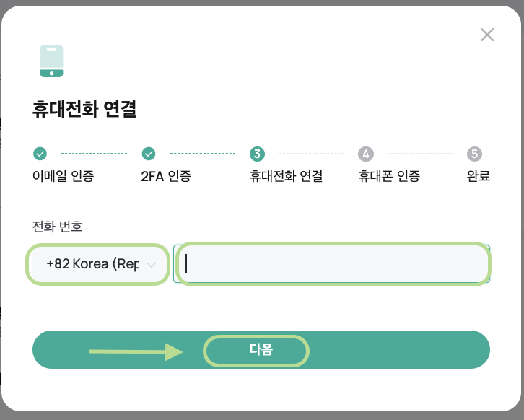Screen dimensions: 524x420
Task: Click the mobile phone icon above the title
Action: click(51, 61)
